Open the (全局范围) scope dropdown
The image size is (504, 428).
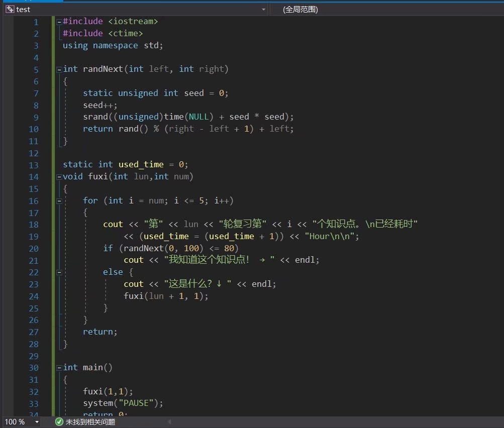point(300,10)
